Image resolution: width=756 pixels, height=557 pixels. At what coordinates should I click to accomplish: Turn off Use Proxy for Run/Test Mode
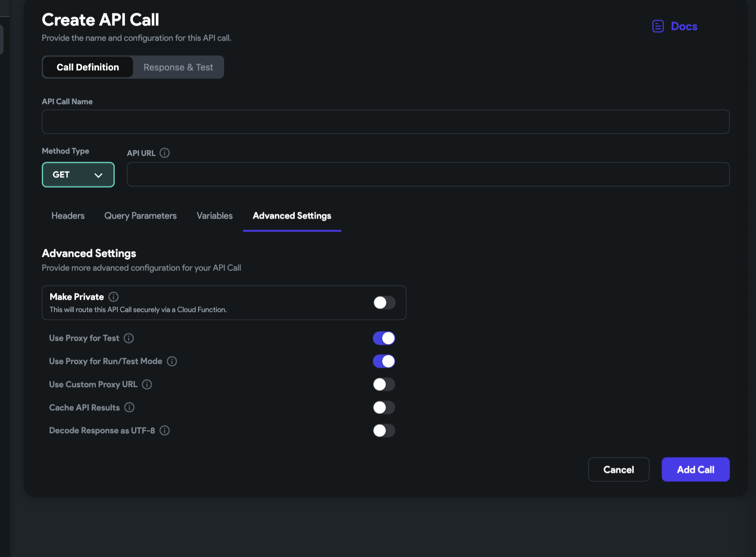click(x=384, y=361)
